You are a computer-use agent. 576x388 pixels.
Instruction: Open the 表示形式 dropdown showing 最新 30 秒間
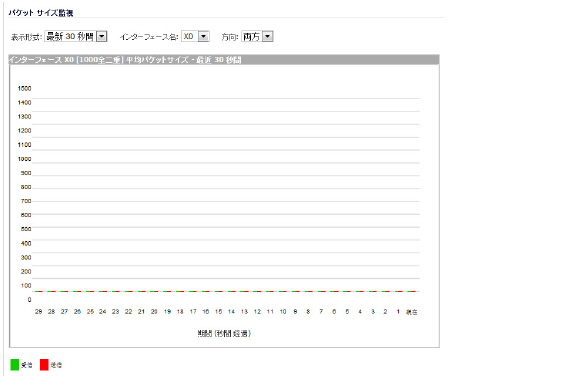[x=76, y=36]
